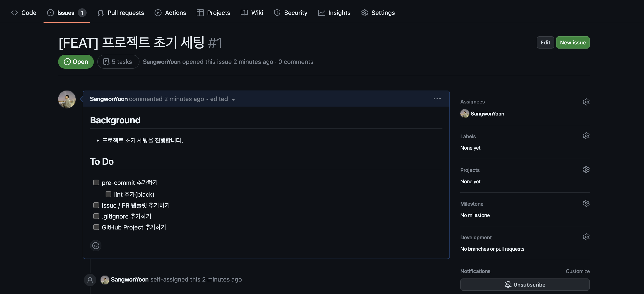Click 'No branches or pull requests' text

click(492, 249)
